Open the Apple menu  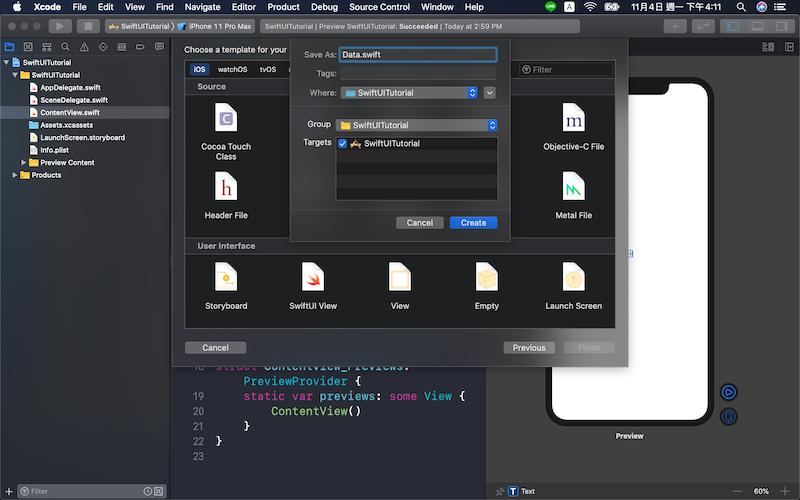(17, 7)
